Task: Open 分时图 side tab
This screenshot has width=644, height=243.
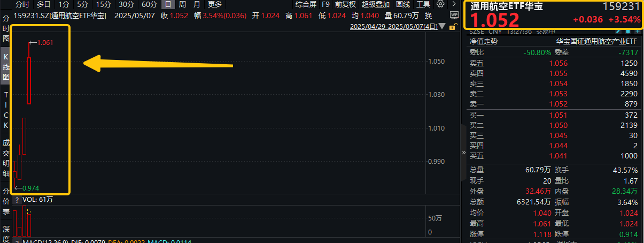Action: click(x=6, y=28)
